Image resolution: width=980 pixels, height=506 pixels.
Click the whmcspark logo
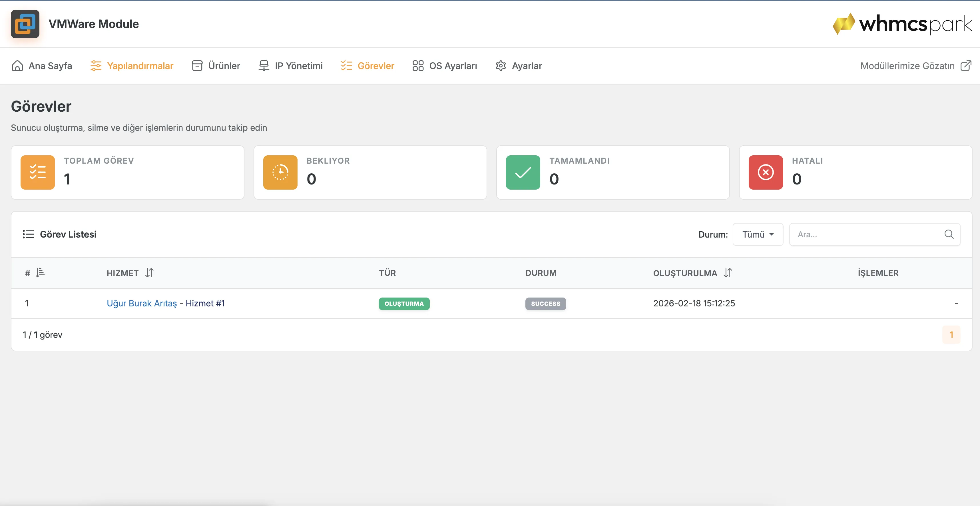click(902, 24)
